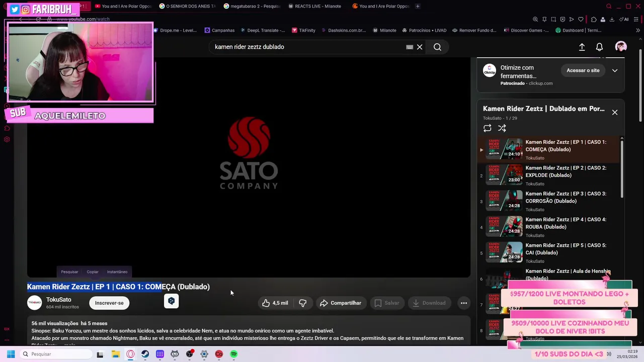Expand the ClickUp ad chevron

point(615,70)
